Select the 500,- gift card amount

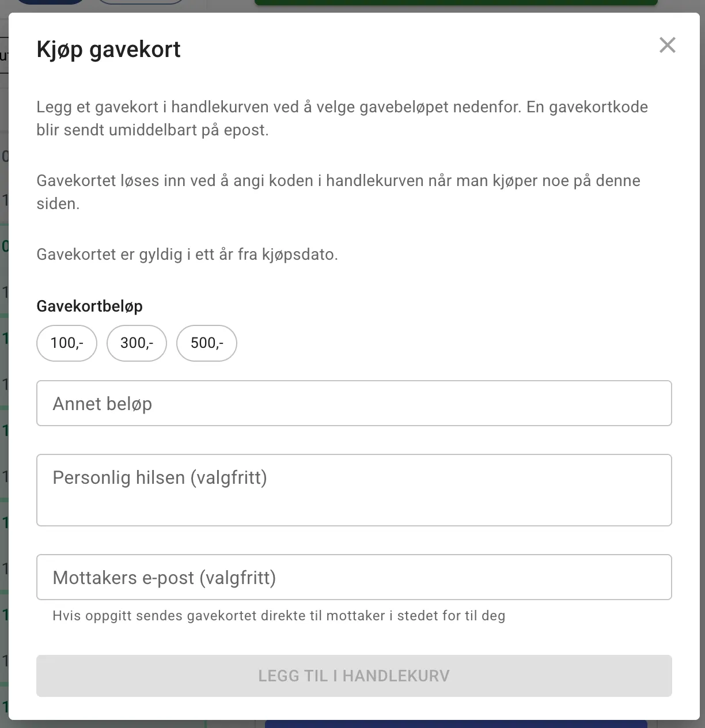206,343
